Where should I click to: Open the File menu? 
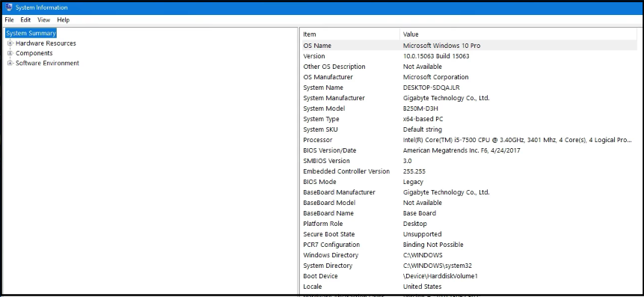9,19
